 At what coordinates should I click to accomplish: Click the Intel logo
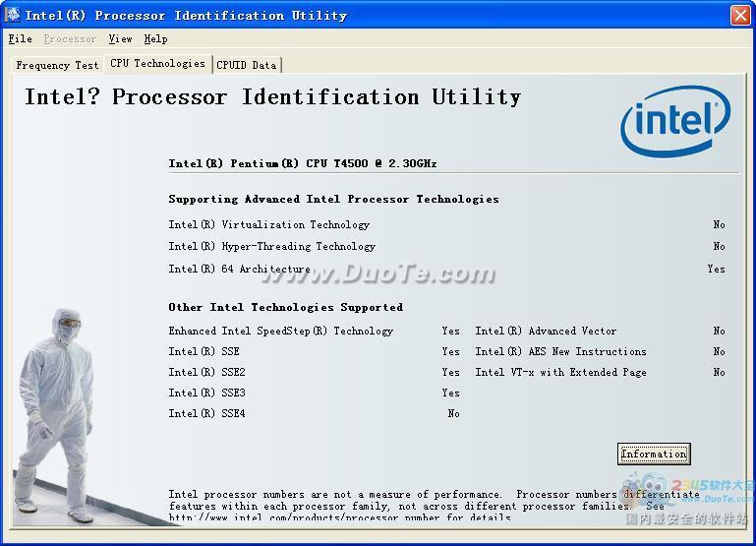coord(675,121)
